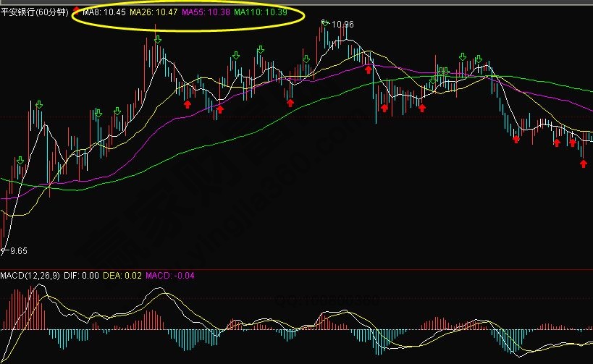
Task: Open the MACD(12,26,9) indicator parameters label
Action: pyautogui.click(x=29, y=276)
